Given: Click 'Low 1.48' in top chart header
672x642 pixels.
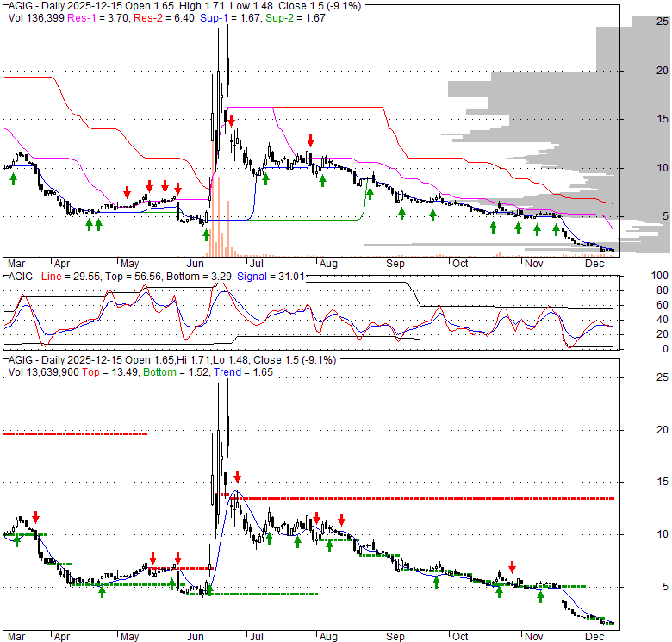Looking at the screenshot, I should coord(252,6).
